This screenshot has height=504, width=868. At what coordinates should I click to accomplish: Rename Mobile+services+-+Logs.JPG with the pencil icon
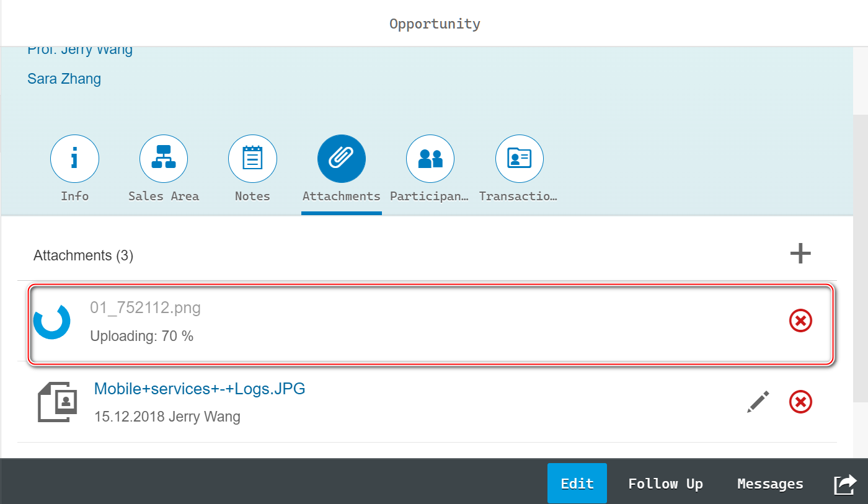[x=758, y=402]
